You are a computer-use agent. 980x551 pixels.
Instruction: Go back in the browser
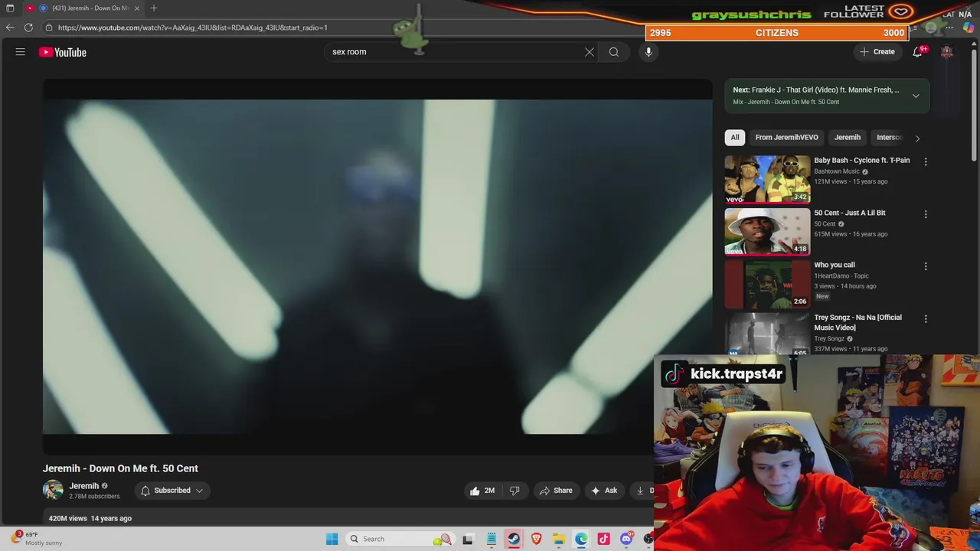10,28
